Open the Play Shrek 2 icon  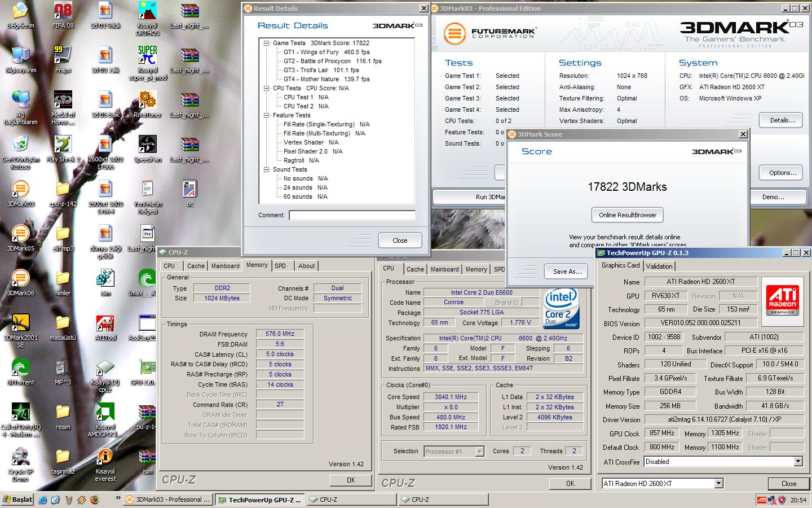click(63, 149)
